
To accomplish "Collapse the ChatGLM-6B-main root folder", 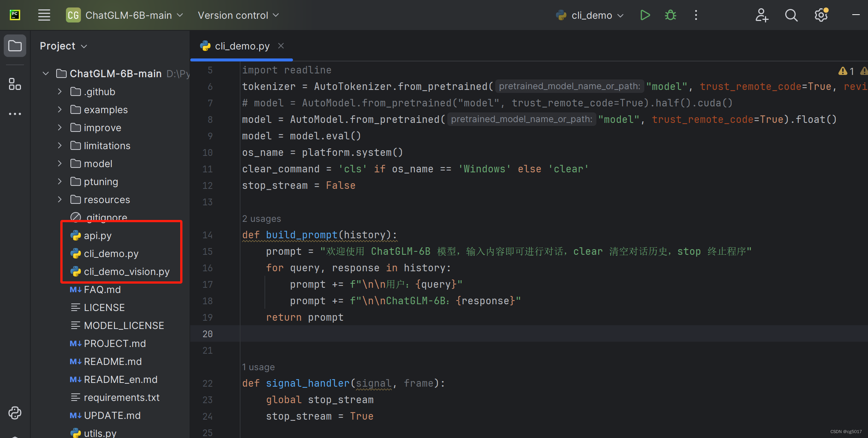I will 46,73.
